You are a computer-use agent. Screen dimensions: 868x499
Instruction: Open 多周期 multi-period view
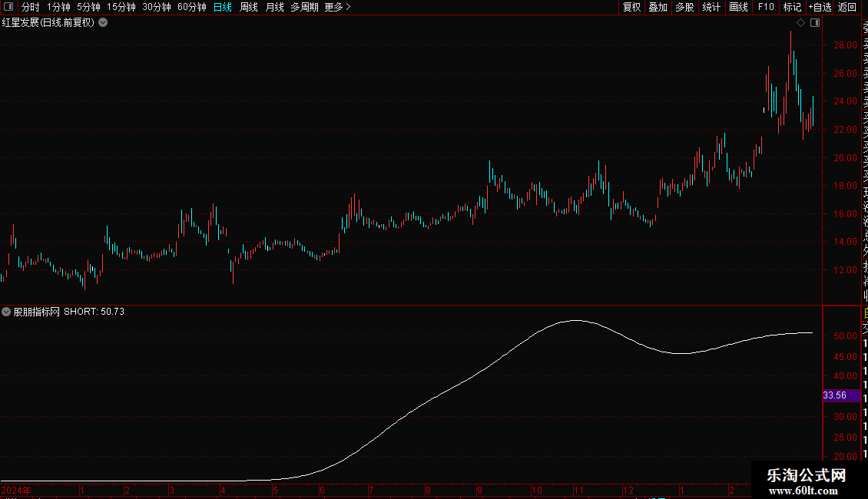tap(304, 7)
